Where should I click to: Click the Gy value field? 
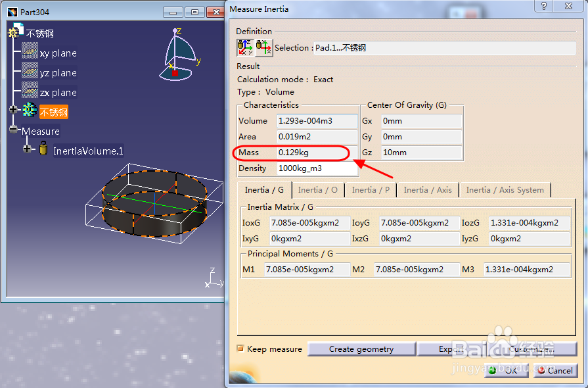coord(422,137)
